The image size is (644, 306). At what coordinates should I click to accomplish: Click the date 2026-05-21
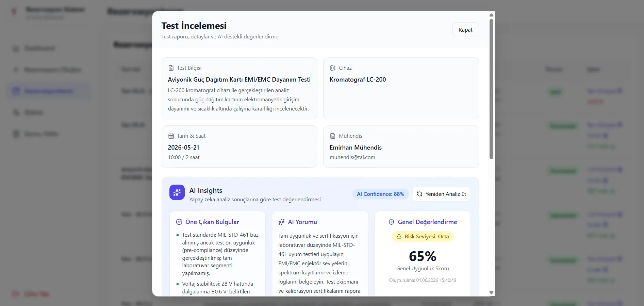184,148
